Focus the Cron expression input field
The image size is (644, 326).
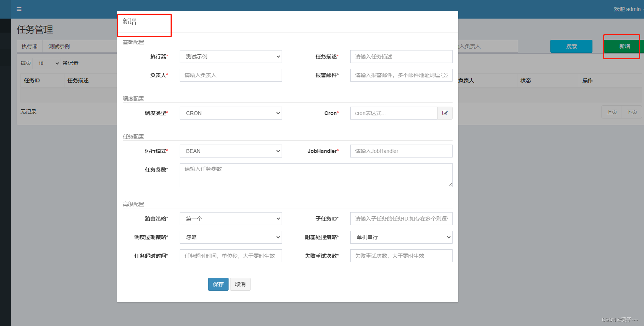tap(394, 113)
